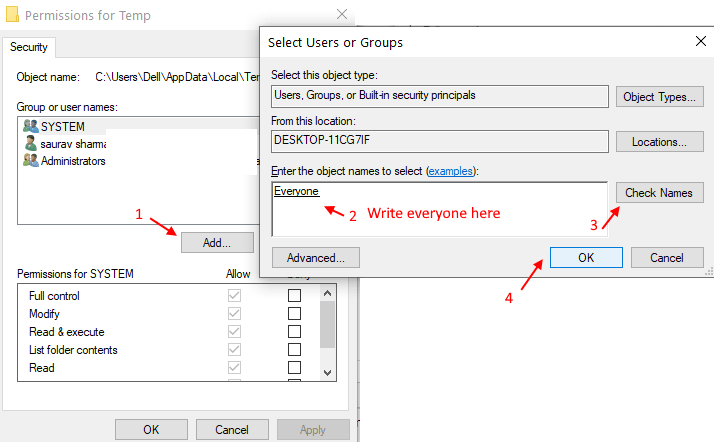Toggle Full control Allow checkbox

pyautogui.click(x=235, y=295)
